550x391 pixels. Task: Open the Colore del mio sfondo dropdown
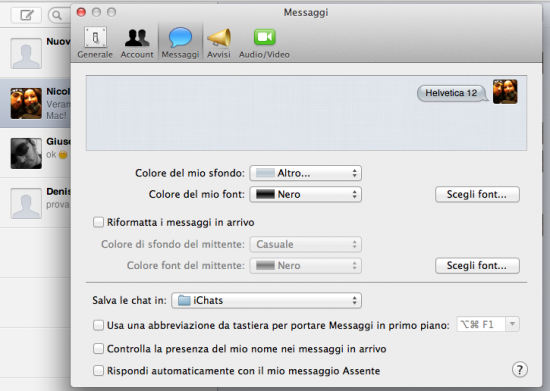coord(306,173)
